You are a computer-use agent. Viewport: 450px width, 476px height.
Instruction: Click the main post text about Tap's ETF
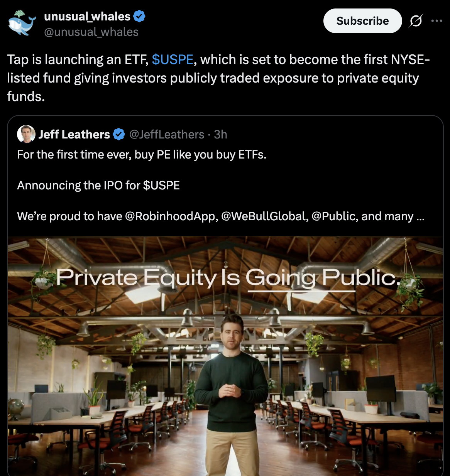tap(218, 78)
